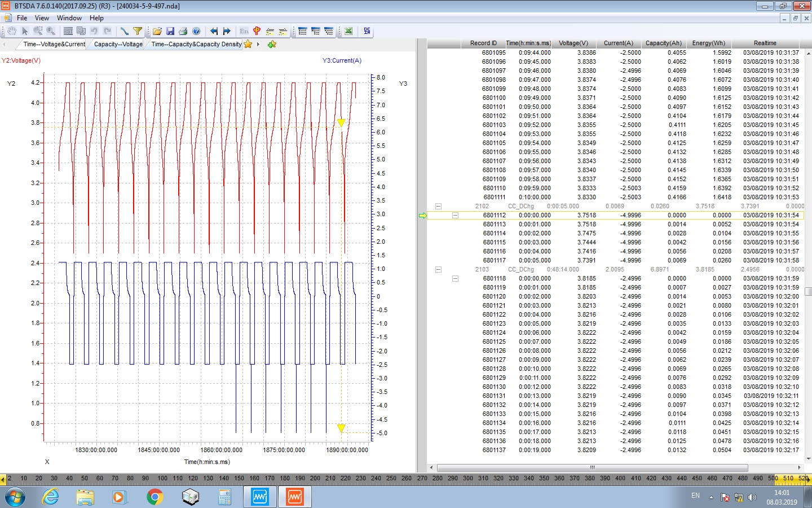Open the View menu

click(42, 18)
